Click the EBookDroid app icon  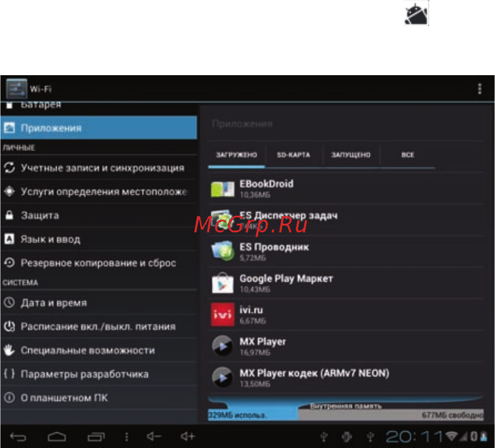pos(223,189)
